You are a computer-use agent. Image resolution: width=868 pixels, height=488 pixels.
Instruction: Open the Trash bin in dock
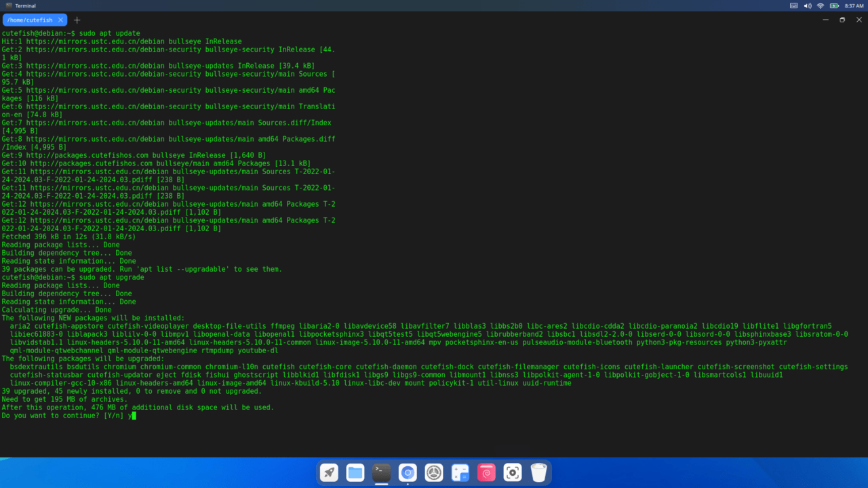(538, 472)
